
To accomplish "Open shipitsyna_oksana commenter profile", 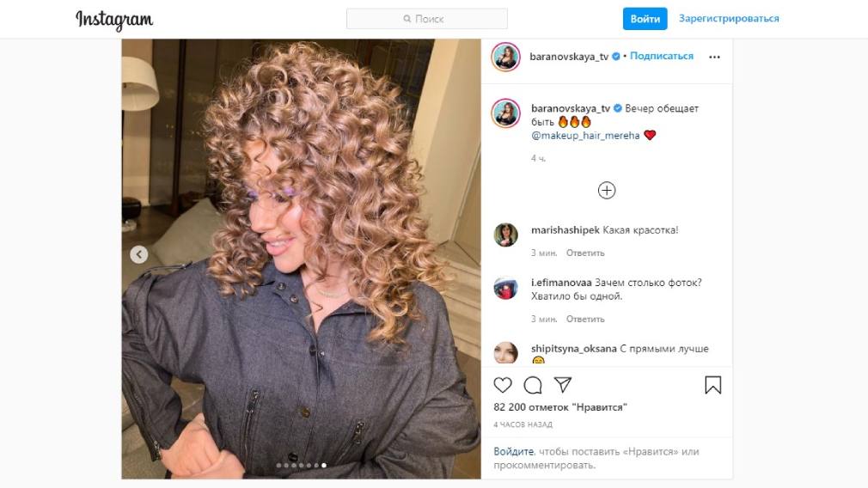I will click(573, 349).
